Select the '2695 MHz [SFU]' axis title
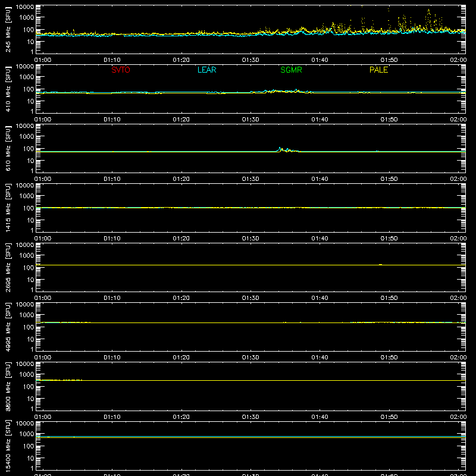The height and width of the screenshot is (476, 476). tap(8, 268)
